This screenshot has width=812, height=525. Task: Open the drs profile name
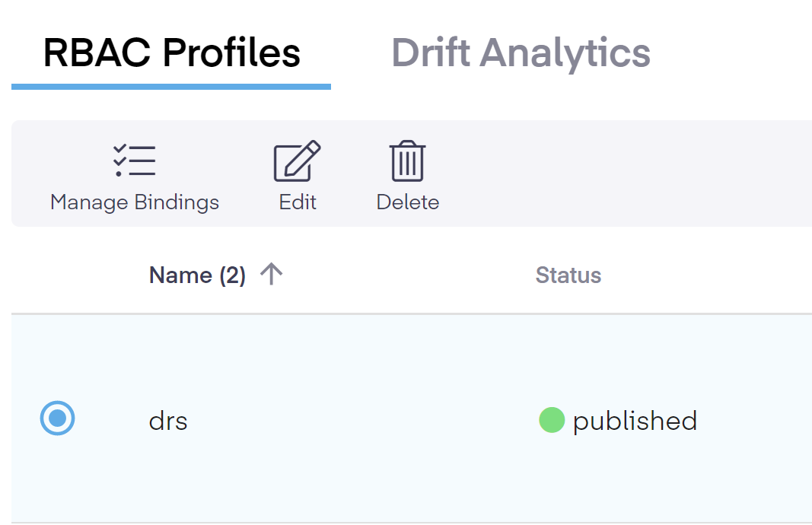168,421
